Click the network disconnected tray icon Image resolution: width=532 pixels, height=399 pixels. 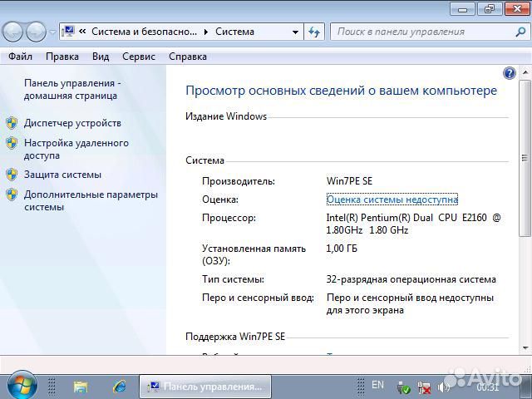pyautogui.click(x=424, y=387)
